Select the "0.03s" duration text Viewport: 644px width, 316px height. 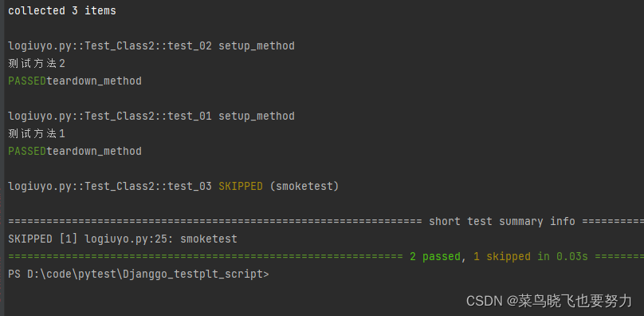tap(572, 257)
